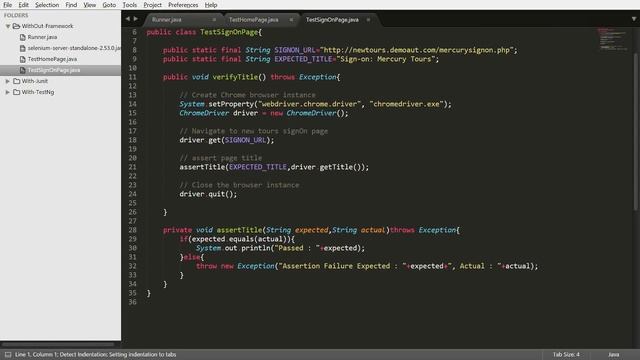Click the FOLDERS sidebar heading

click(16, 15)
